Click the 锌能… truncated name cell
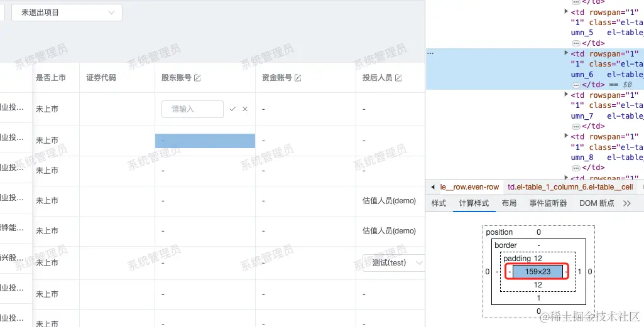Viewport: 644px width, 327px height. (x=11, y=228)
